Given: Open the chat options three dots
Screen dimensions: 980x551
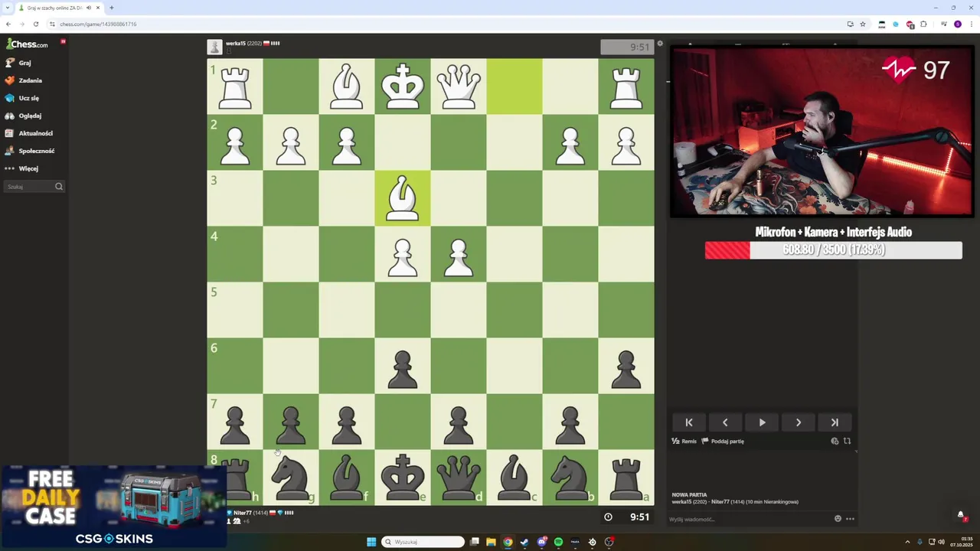Looking at the screenshot, I should 850,519.
